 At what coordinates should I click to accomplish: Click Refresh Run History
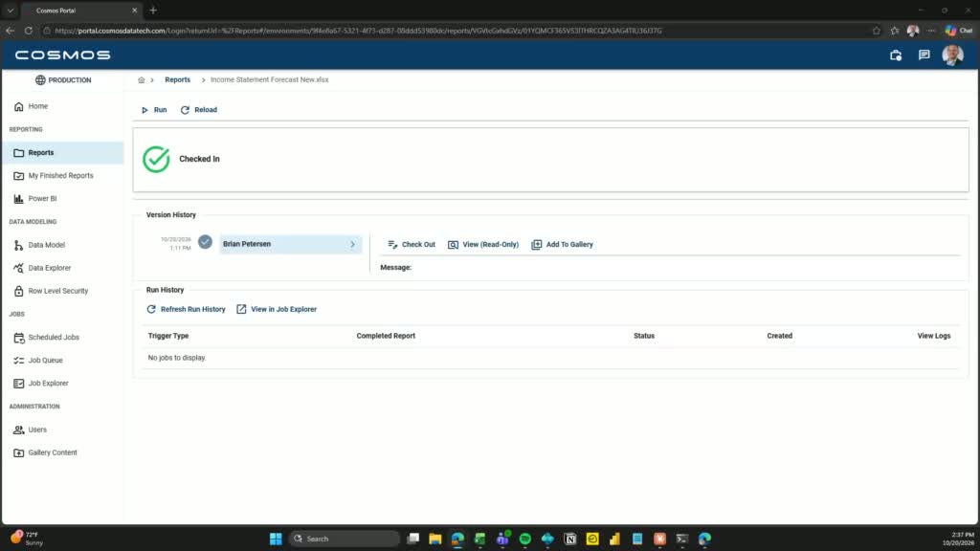(x=186, y=309)
